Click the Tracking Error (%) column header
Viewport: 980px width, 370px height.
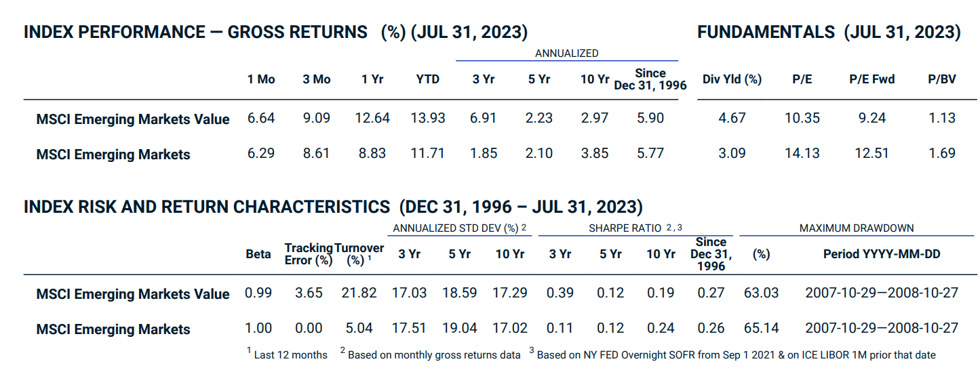pos(309,255)
